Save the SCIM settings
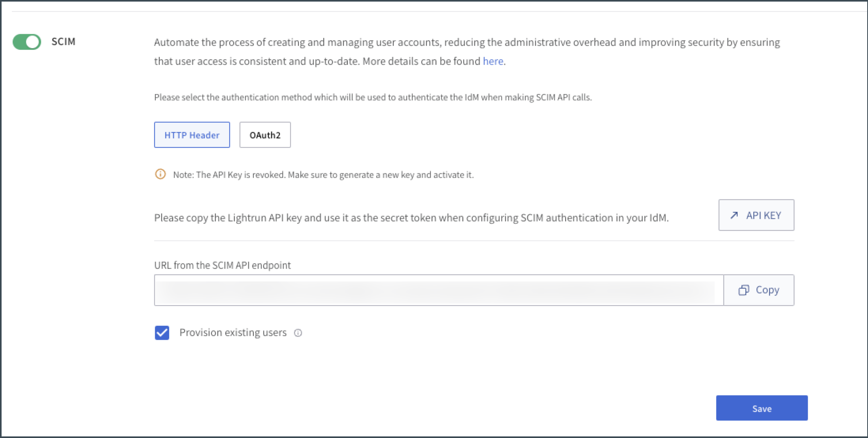Image resolution: width=868 pixels, height=438 pixels. (762, 408)
